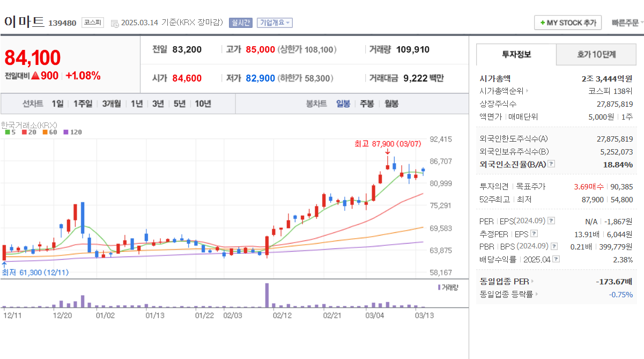
Task: Expand the 동일업종 등락률 arrow
Action: (x=537, y=294)
